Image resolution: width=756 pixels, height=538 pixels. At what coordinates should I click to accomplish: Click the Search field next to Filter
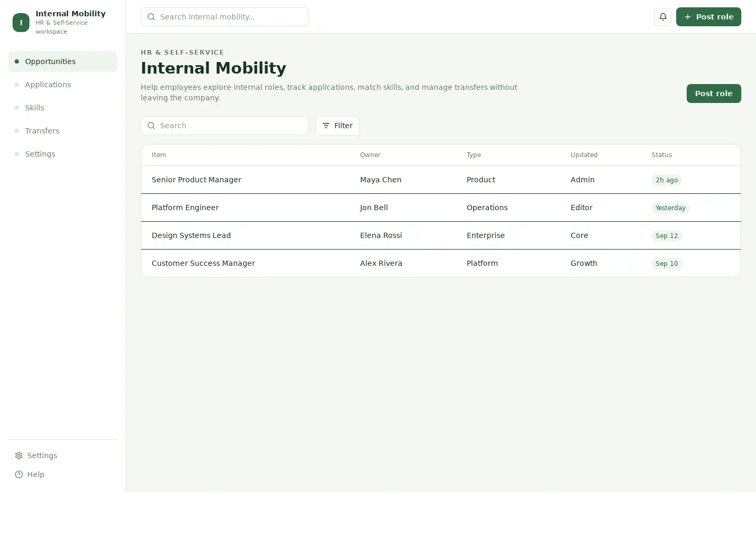[x=225, y=126]
